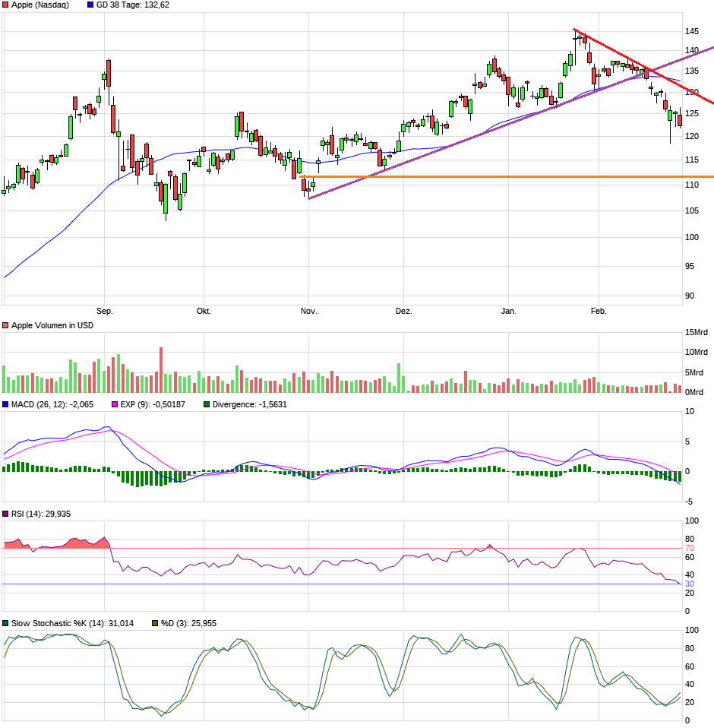Click the 'Apple Volumen in USD' label
Viewport: 714px width, 728px height.
52,325
